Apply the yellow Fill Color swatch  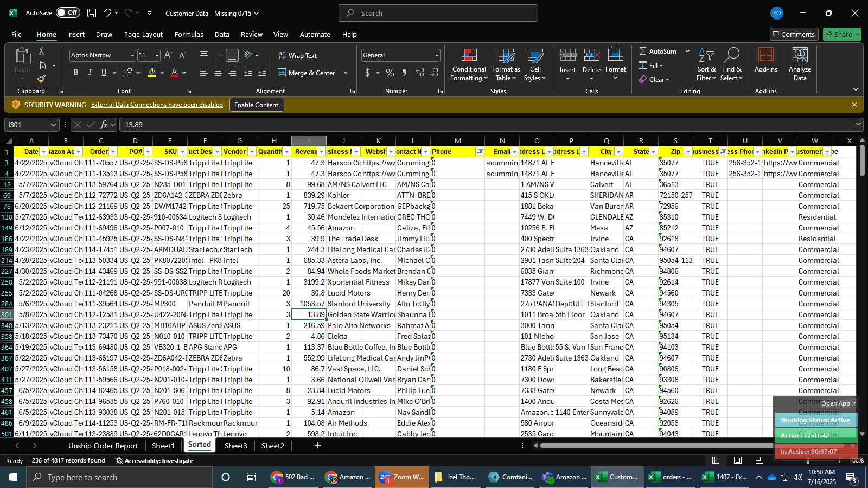(x=152, y=73)
